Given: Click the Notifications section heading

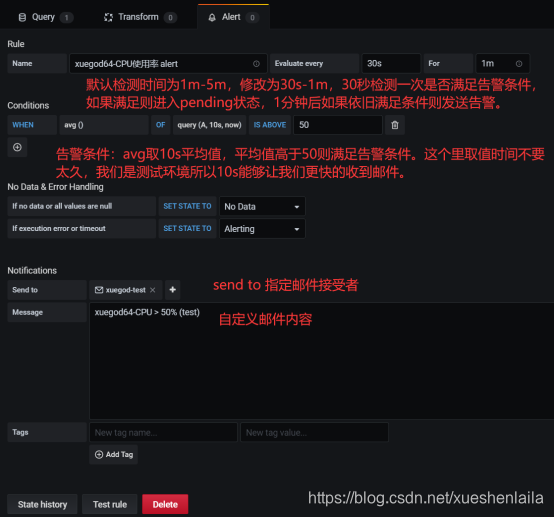Looking at the screenshot, I should pyautogui.click(x=32, y=271).
